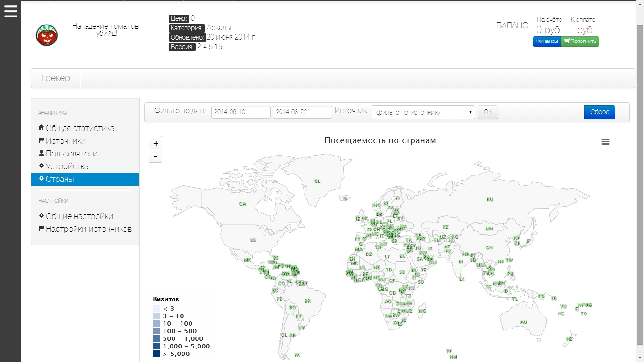This screenshot has height=362, width=644.
Task: Select the Страны menu item
Action: point(59,179)
